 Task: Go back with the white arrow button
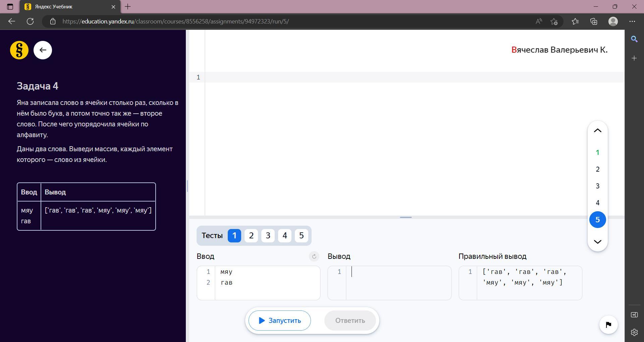click(x=43, y=50)
